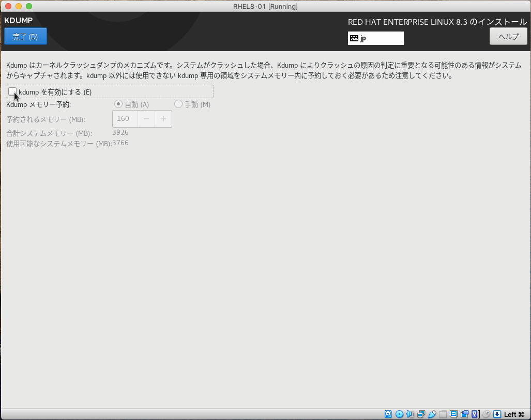Image resolution: width=531 pixels, height=420 pixels.
Task: Click the optical drive icon in status bar
Action: (399, 414)
